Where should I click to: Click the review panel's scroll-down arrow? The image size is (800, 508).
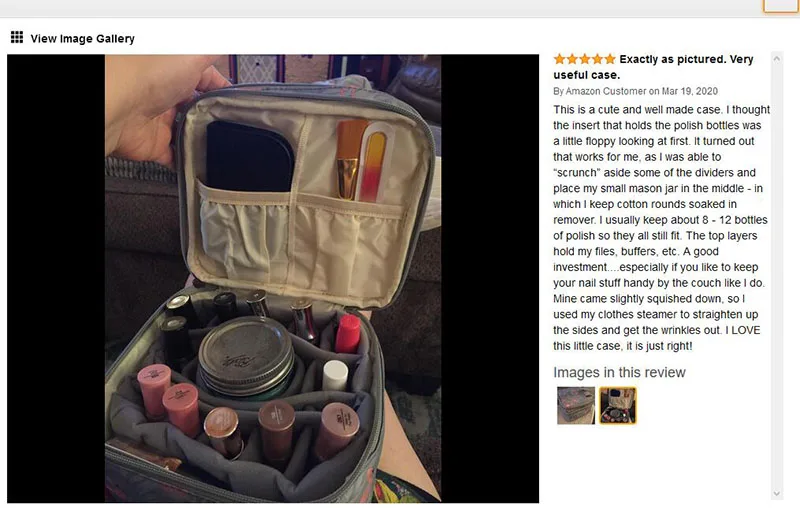(777, 494)
